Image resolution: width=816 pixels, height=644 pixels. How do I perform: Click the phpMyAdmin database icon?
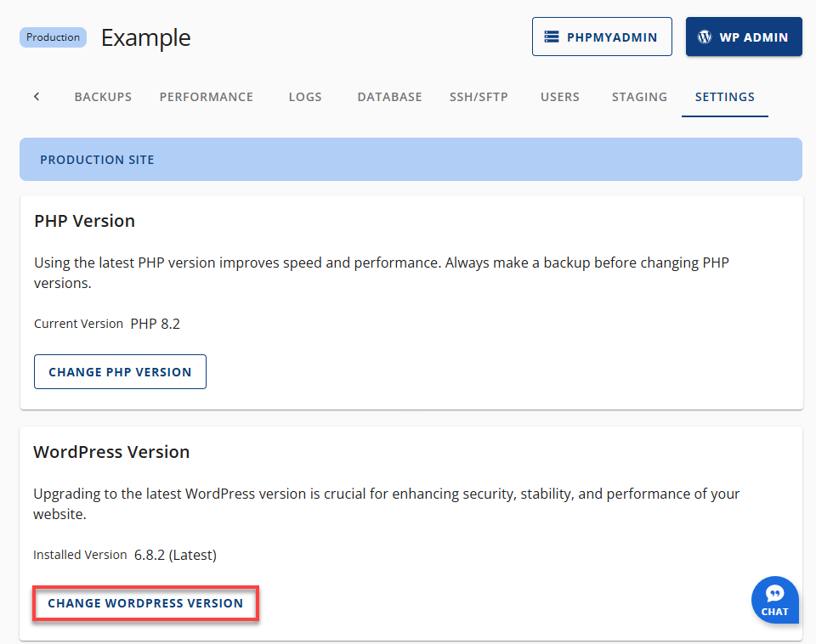pyautogui.click(x=553, y=36)
